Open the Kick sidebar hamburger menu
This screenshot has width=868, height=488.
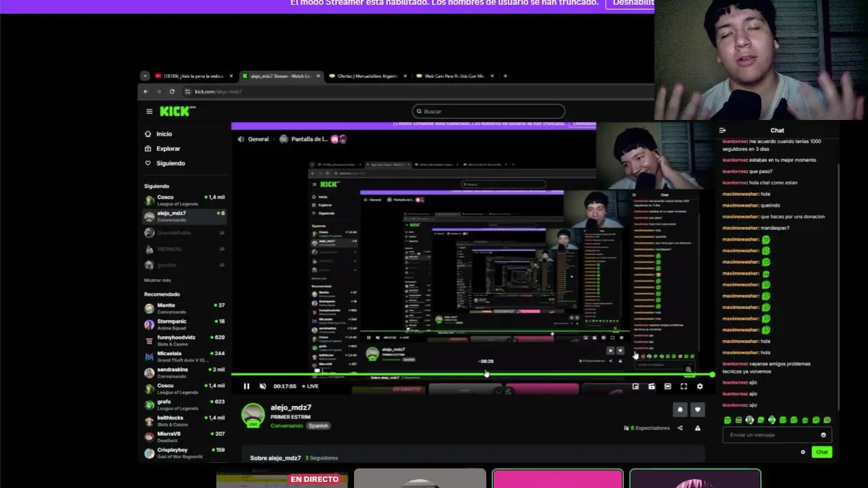[149, 111]
